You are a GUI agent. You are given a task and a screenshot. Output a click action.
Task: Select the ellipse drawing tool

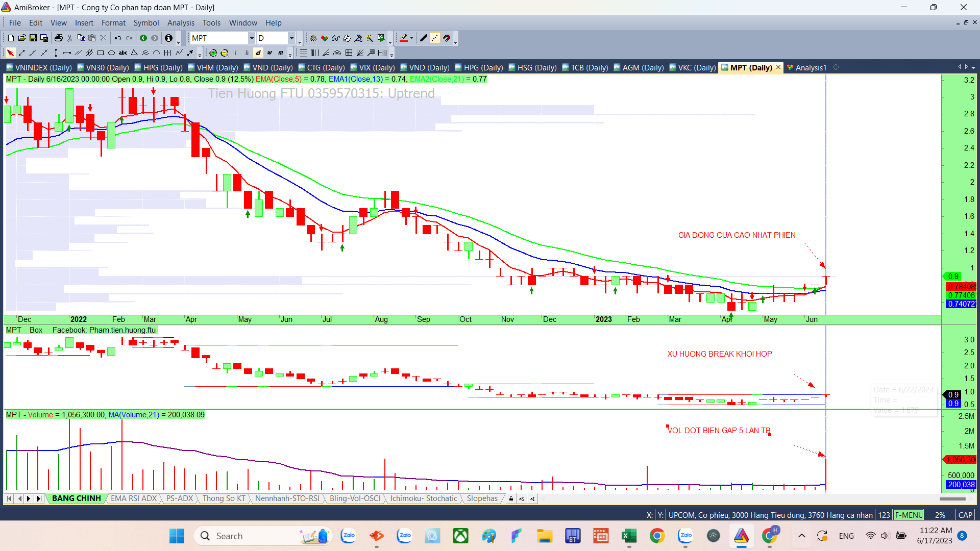pyautogui.click(x=111, y=53)
